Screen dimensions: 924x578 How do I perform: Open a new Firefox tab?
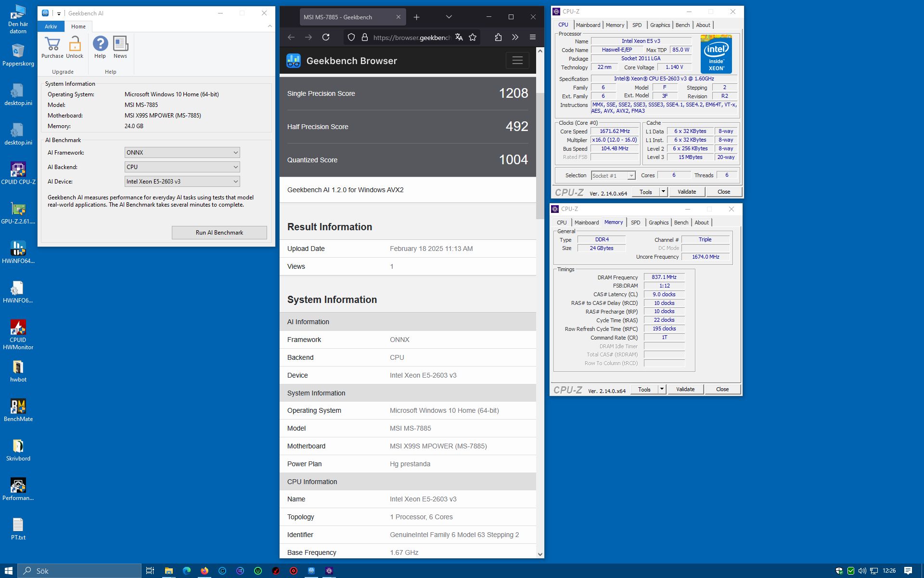pyautogui.click(x=417, y=17)
